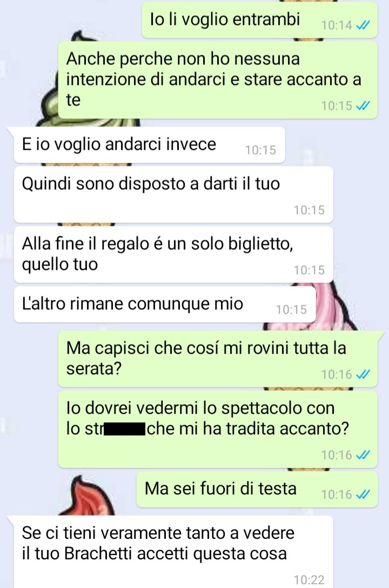Tap 'Quindi sono disposto a darti il tuo'

(173, 194)
